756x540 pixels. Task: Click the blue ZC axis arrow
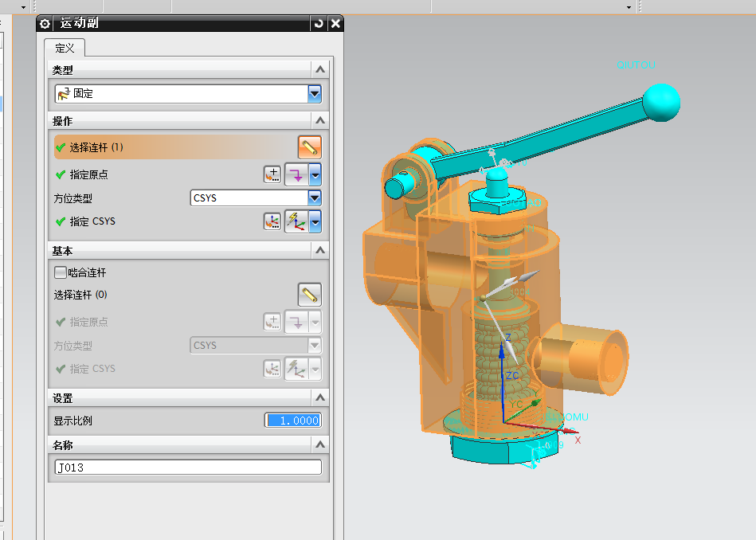click(502, 352)
